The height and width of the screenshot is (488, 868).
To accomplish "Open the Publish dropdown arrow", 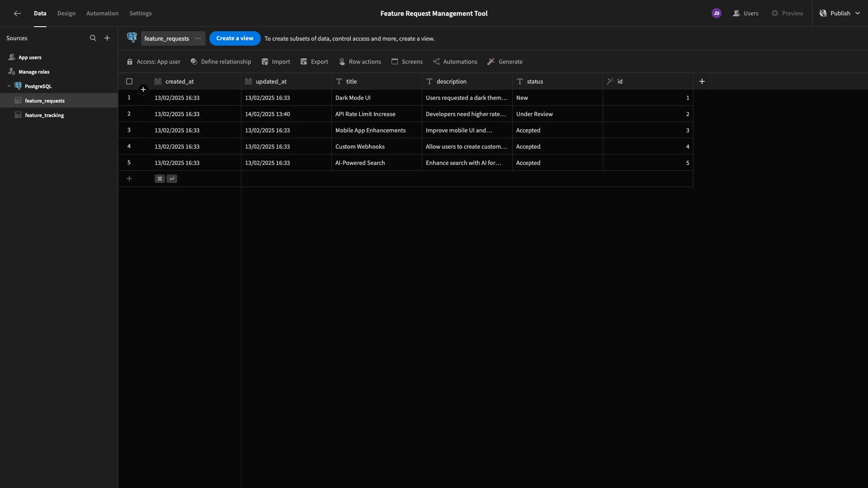I will tap(858, 14).
